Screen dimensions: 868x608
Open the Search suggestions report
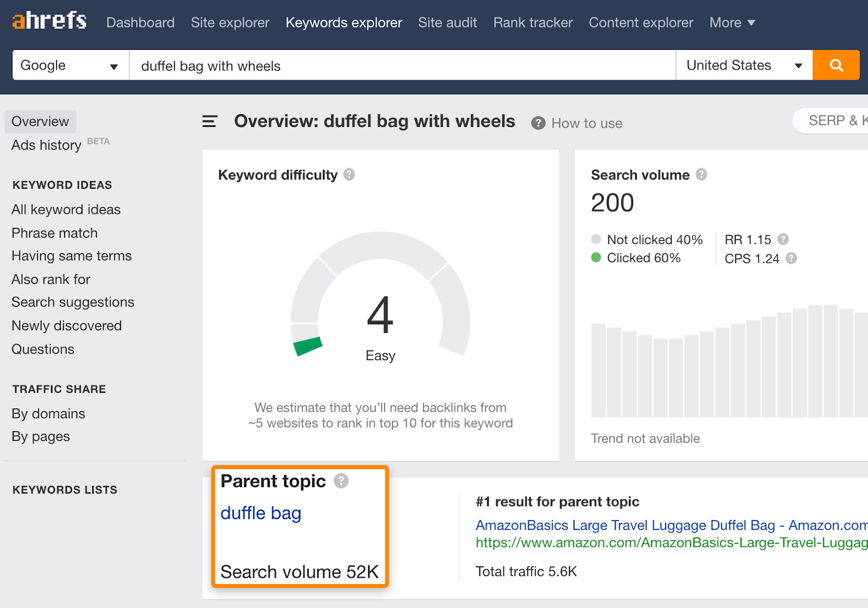pos(73,302)
